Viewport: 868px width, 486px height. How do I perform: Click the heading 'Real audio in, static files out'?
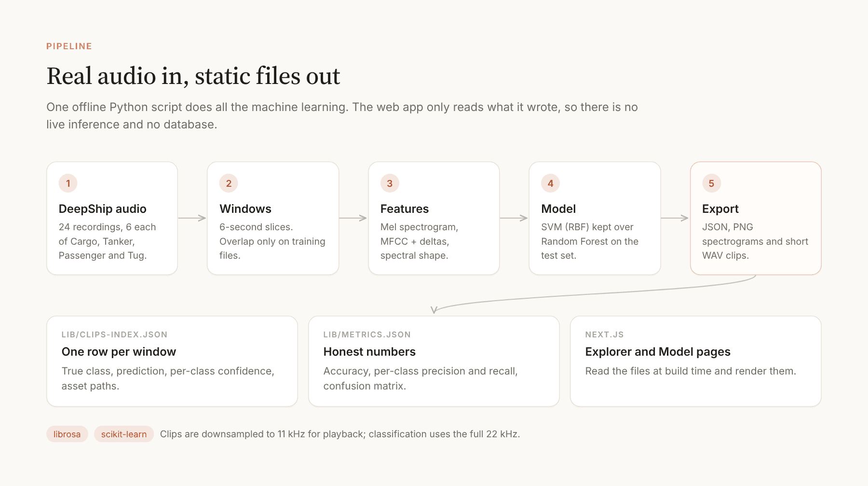tap(193, 76)
